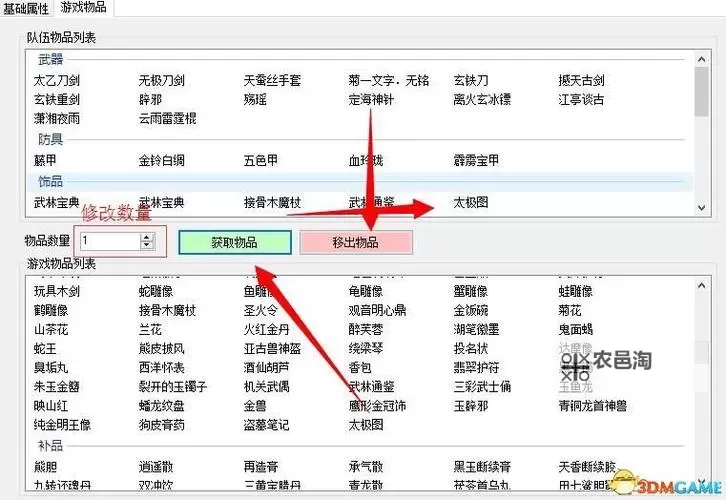Viewport: 726px width, 500px height.
Task: Select the 补品 group header
Action: [x=50, y=445]
